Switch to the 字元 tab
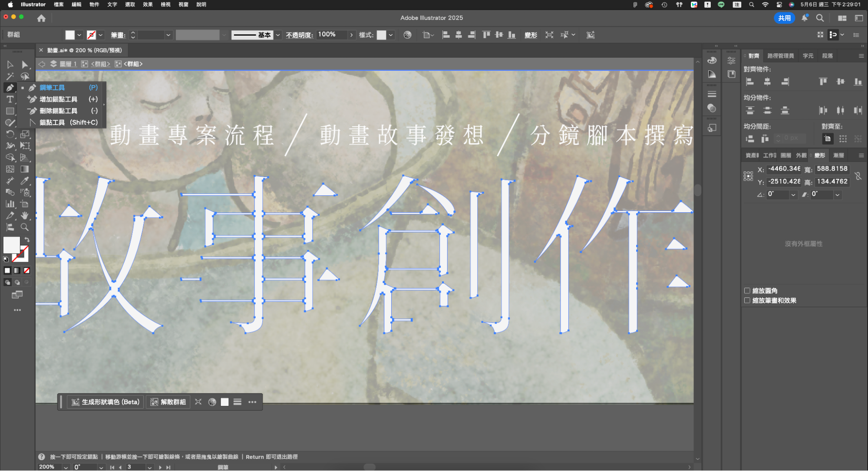Screen dimensions: 868x471 808,56
